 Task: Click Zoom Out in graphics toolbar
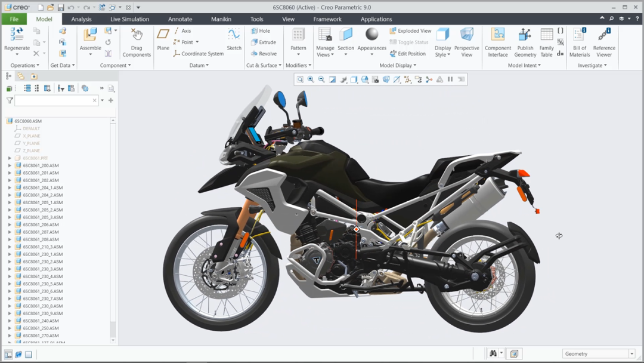click(321, 79)
